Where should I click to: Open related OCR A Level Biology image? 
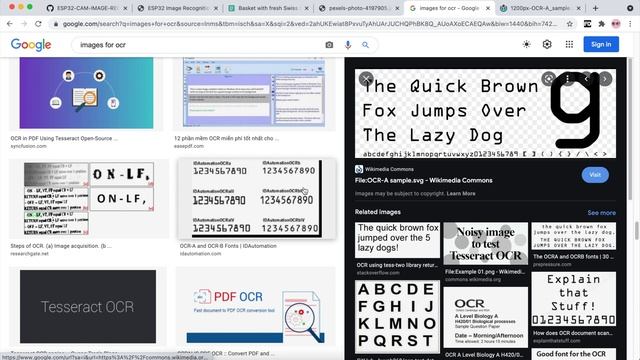(485, 318)
